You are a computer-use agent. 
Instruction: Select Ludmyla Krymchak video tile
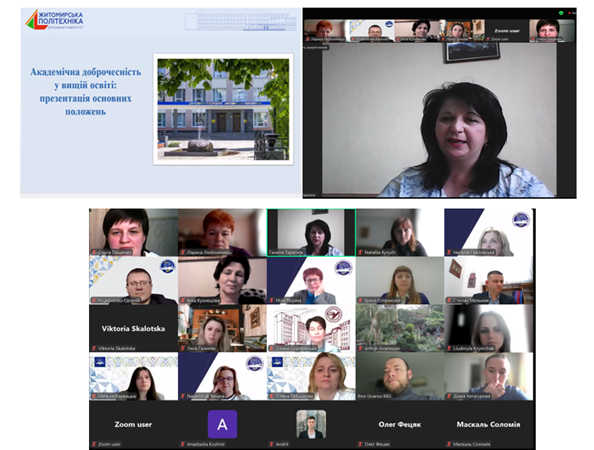(489, 328)
